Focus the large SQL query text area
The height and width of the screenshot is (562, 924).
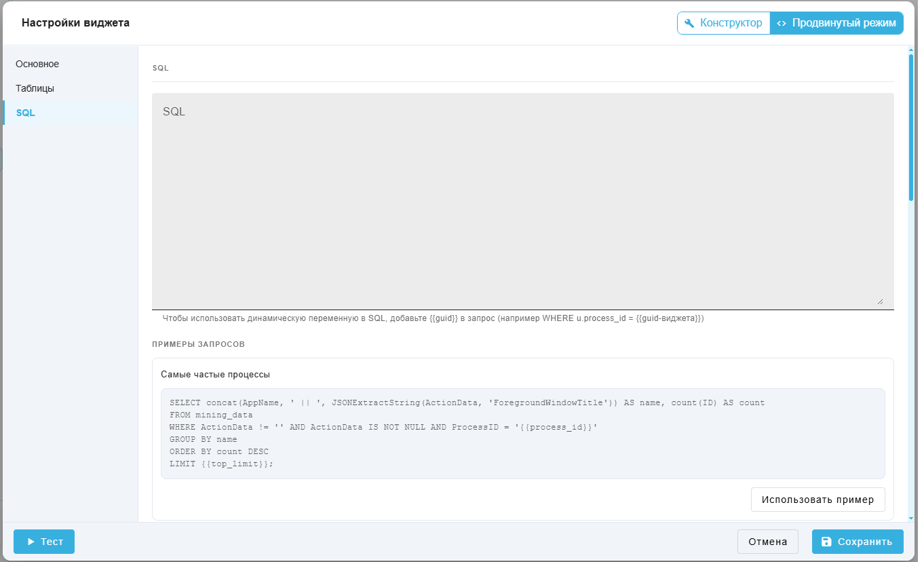(x=523, y=201)
